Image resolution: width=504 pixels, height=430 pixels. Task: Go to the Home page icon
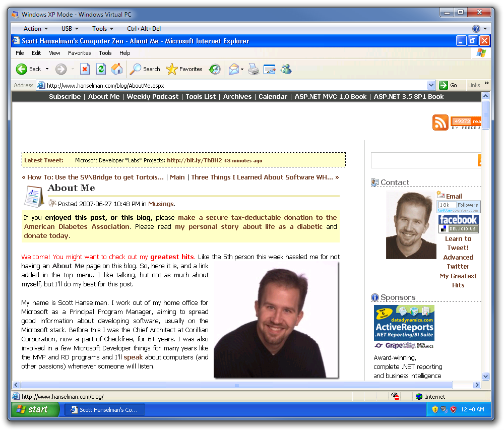117,69
